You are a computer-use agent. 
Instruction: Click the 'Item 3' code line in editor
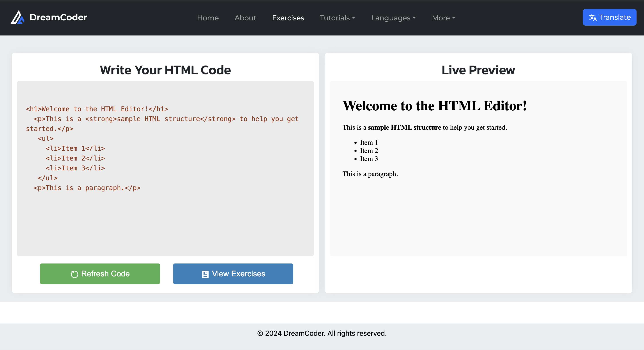(75, 168)
